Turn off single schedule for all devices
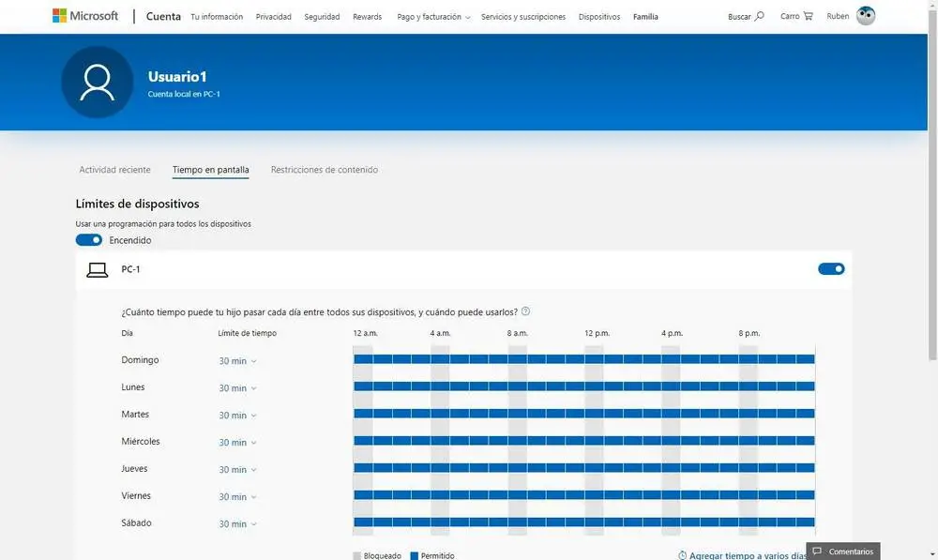The image size is (938, 560). (88, 240)
